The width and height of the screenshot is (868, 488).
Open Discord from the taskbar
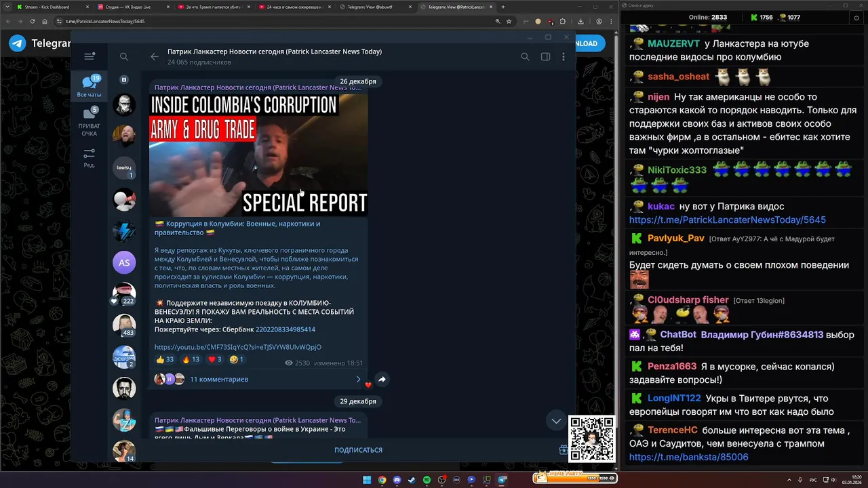[x=397, y=480]
